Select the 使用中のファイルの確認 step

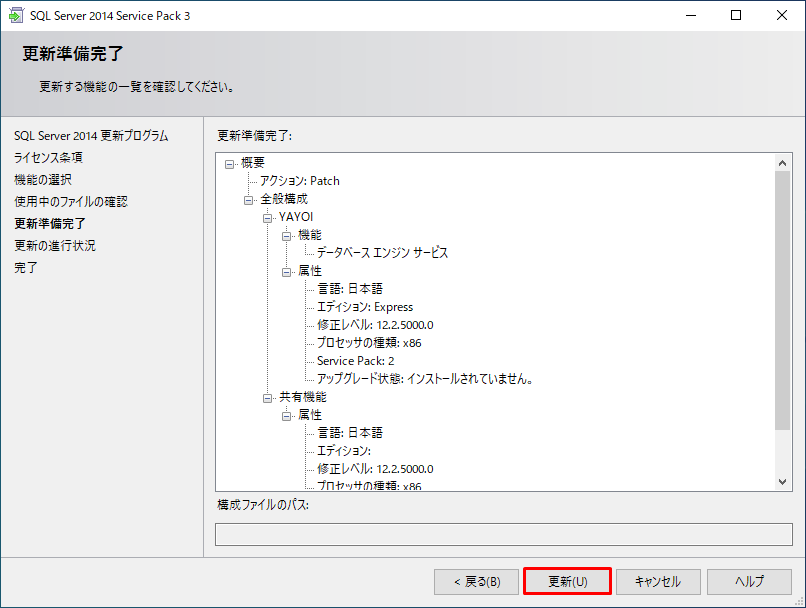point(71,201)
